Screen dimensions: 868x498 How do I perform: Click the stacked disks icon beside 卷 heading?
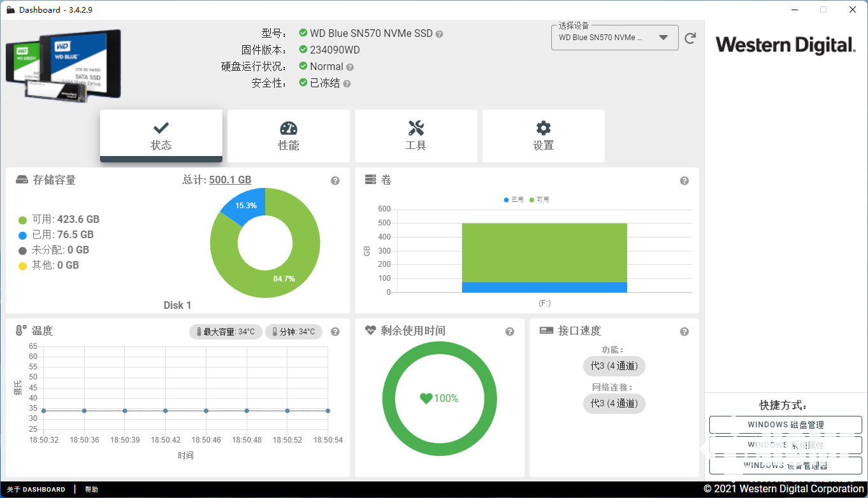tap(370, 180)
